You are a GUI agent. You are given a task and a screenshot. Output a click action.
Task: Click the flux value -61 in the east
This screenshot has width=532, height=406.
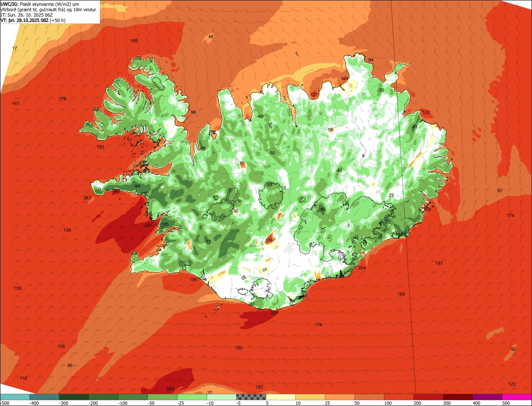[x=414, y=126]
